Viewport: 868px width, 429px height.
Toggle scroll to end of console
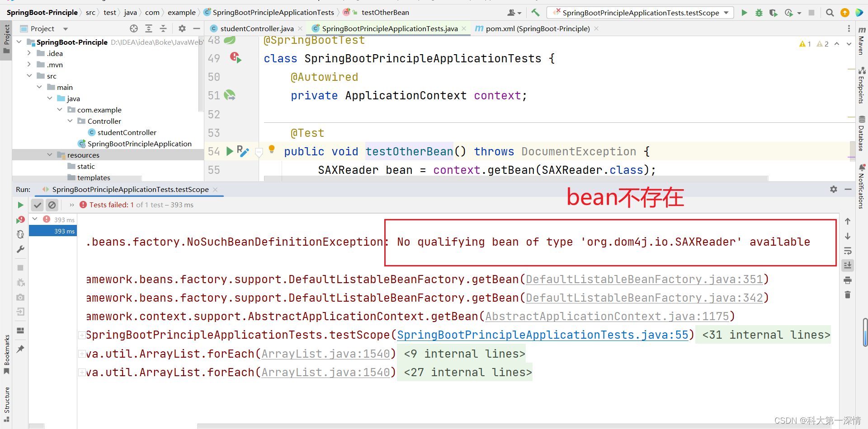(x=848, y=266)
